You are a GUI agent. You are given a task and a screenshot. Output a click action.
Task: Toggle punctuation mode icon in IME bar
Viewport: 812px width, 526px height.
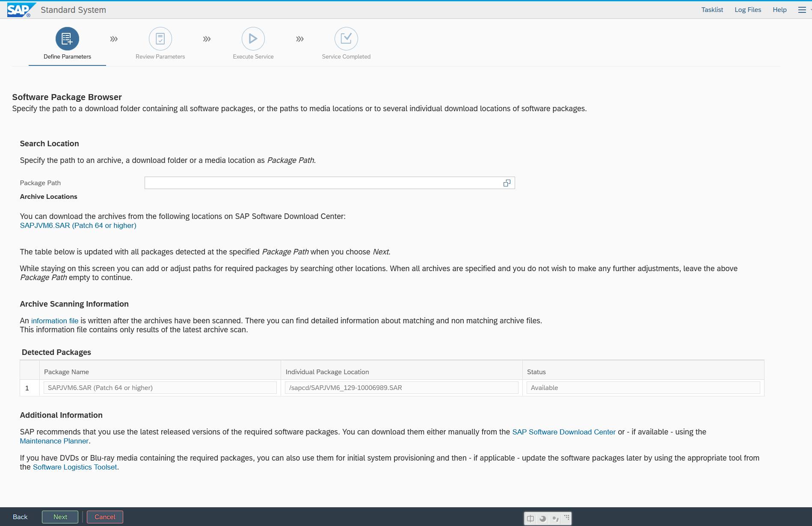pos(555,519)
